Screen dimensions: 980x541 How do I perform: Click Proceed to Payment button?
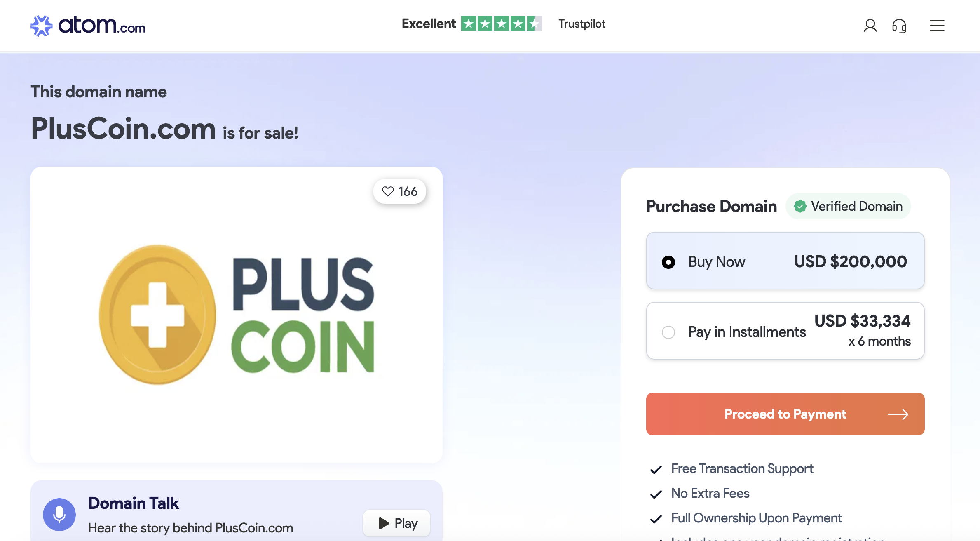pyautogui.click(x=785, y=414)
